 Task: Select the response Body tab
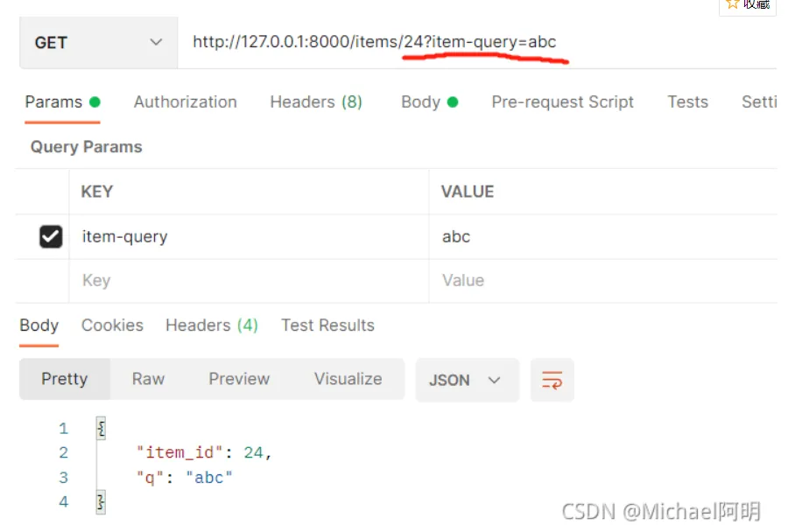[x=39, y=325]
